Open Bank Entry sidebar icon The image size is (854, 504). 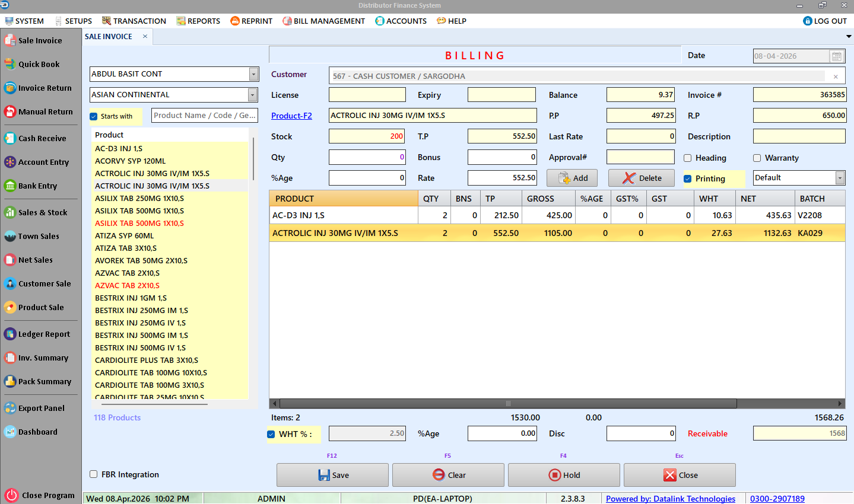point(9,186)
